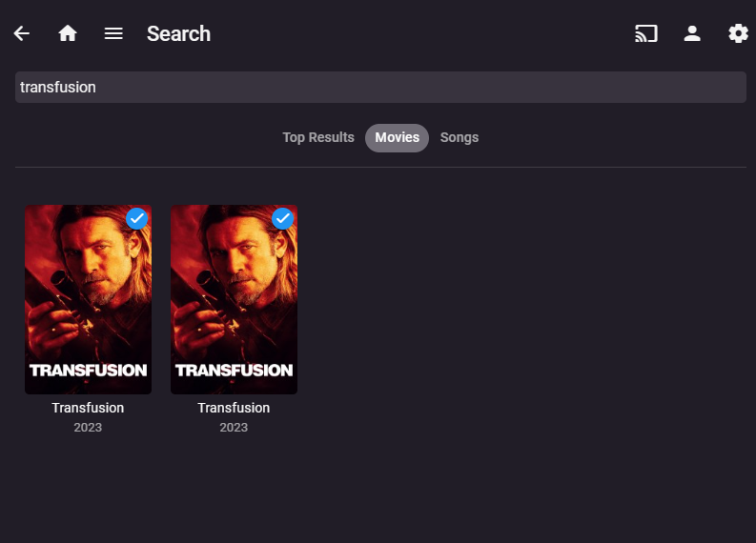Click the Search page heading
The image size is (756, 543).
178,33
